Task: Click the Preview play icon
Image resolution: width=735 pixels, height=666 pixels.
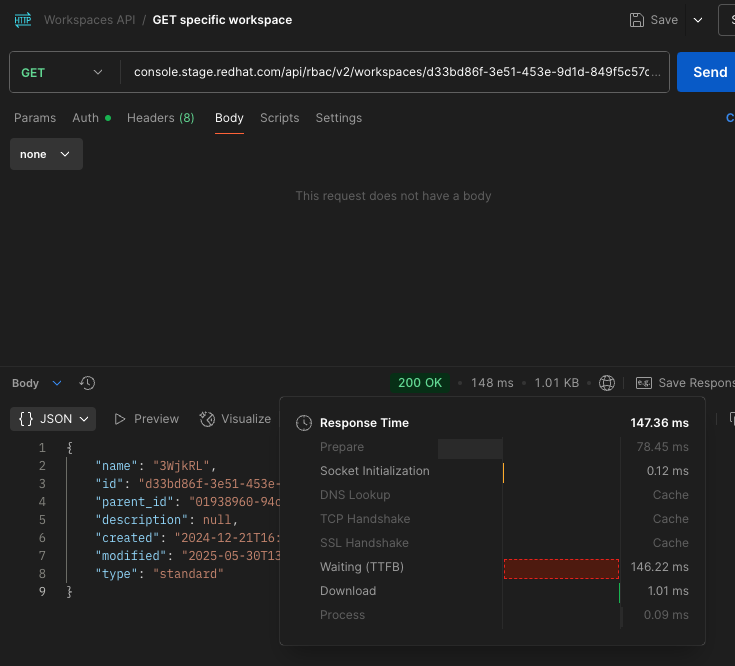Action: tap(120, 419)
